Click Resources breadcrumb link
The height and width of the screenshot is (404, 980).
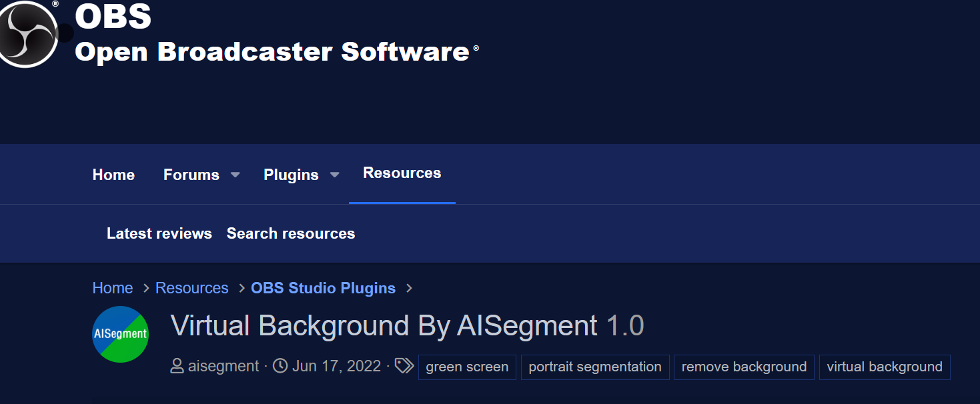tap(192, 288)
